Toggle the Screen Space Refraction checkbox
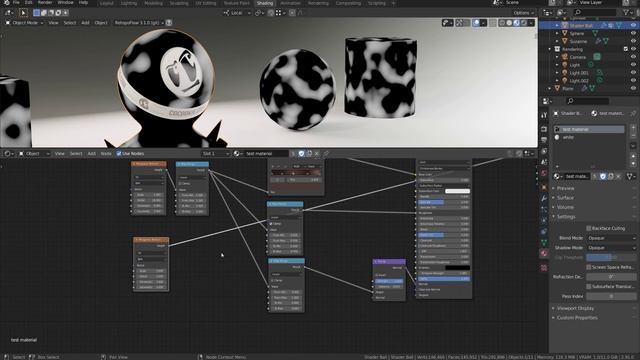This screenshot has height=360, width=640. 588,267
